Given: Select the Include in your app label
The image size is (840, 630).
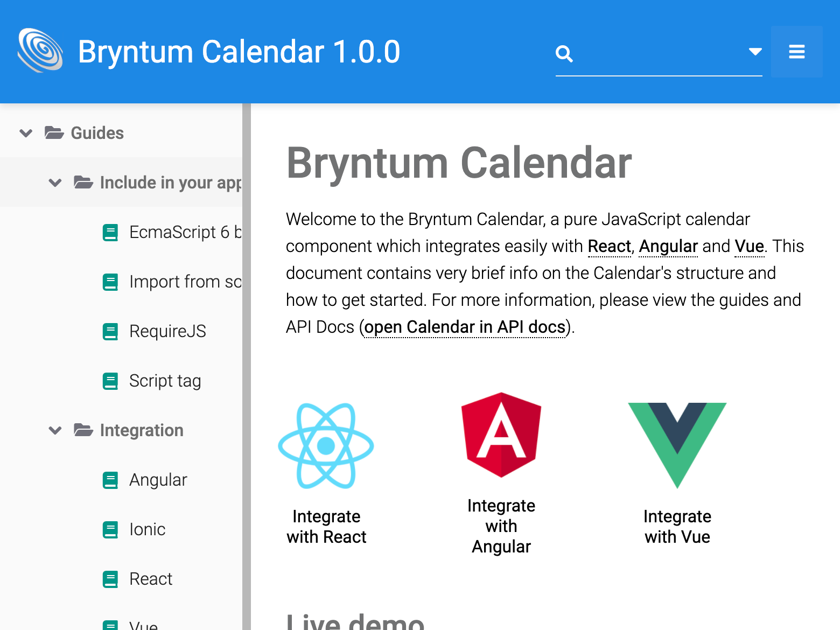Looking at the screenshot, I should tap(171, 183).
